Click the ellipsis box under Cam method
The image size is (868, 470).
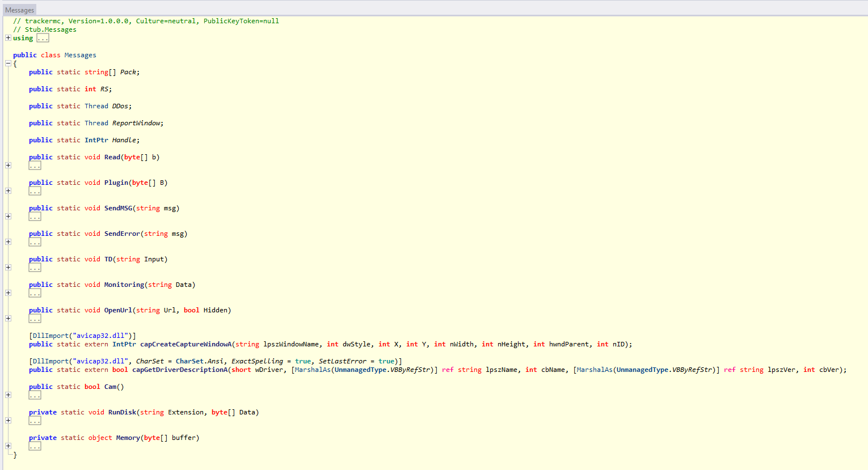tap(35, 395)
